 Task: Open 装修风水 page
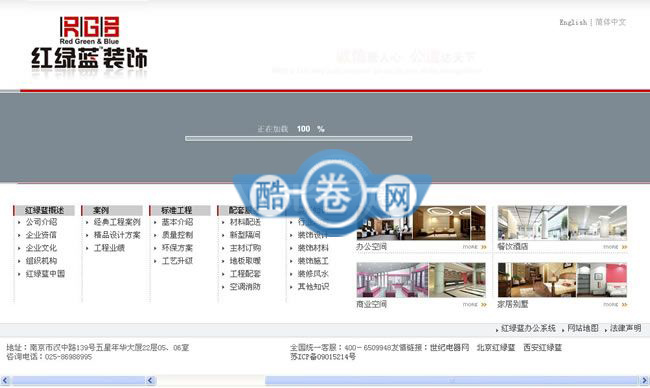pyautogui.click(x=313, y=274)
